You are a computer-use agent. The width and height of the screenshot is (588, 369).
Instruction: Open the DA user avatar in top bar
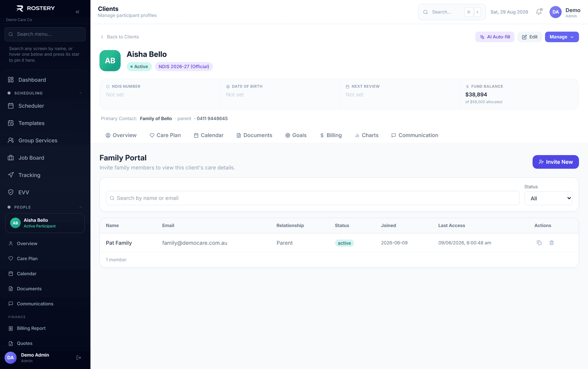(x=556, y=12)
